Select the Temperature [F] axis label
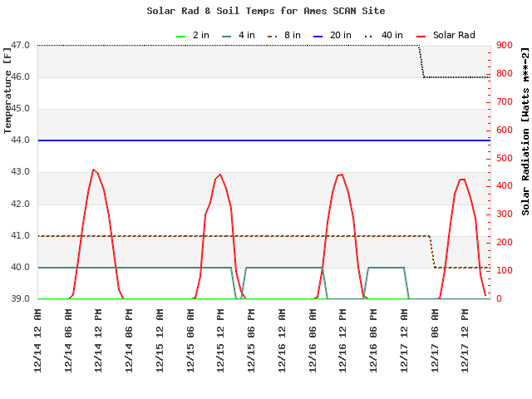Viewport: 532px width, 399px height. coord(8,90)
